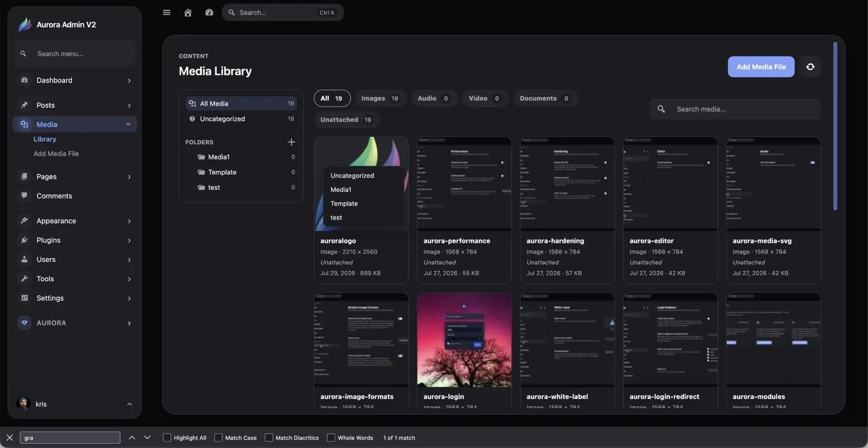Screen dimensions: 868x448
Task: Toggle sidebar with hamburger menu icon
Action: click(167, 13)
